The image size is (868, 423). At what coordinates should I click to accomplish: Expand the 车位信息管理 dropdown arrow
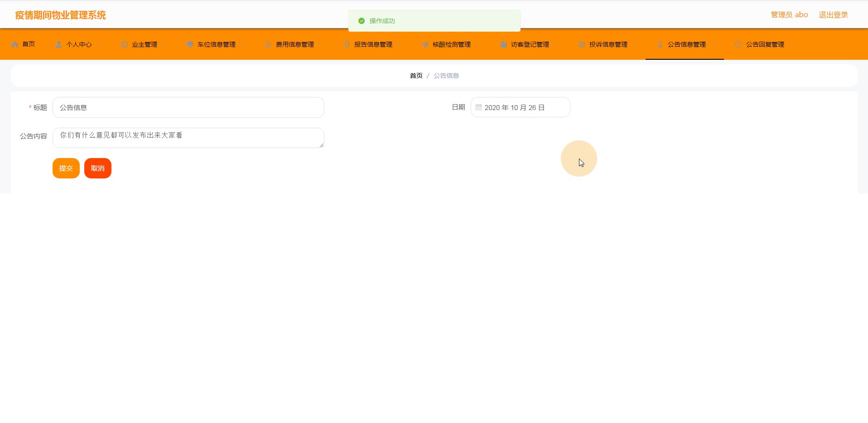pos(242,44)
